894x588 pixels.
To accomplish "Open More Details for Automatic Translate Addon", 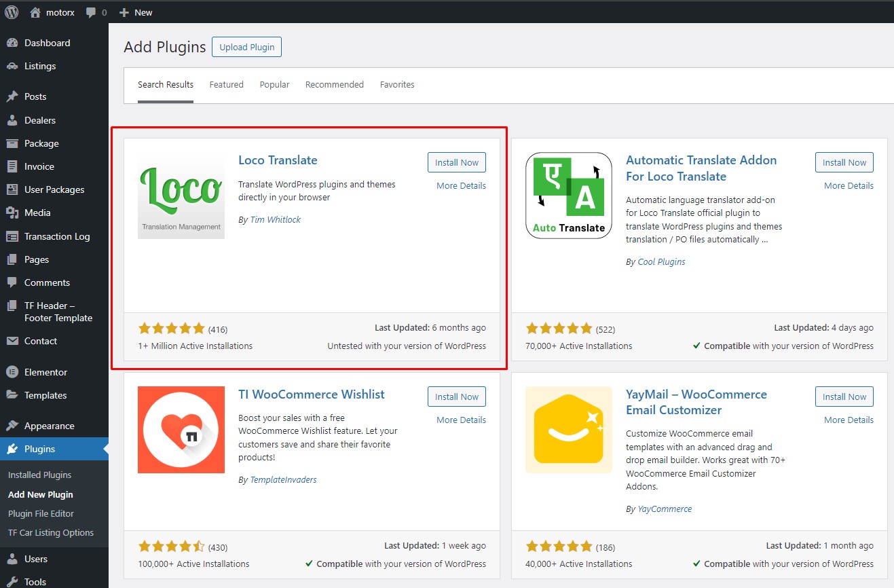I will coord(849,185).
